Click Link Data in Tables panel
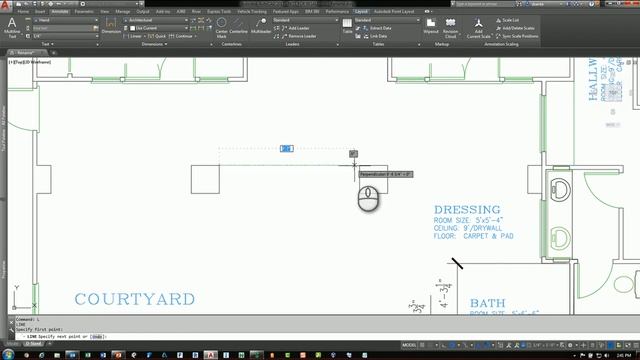The image size is (640, 360). coord(375,36)
